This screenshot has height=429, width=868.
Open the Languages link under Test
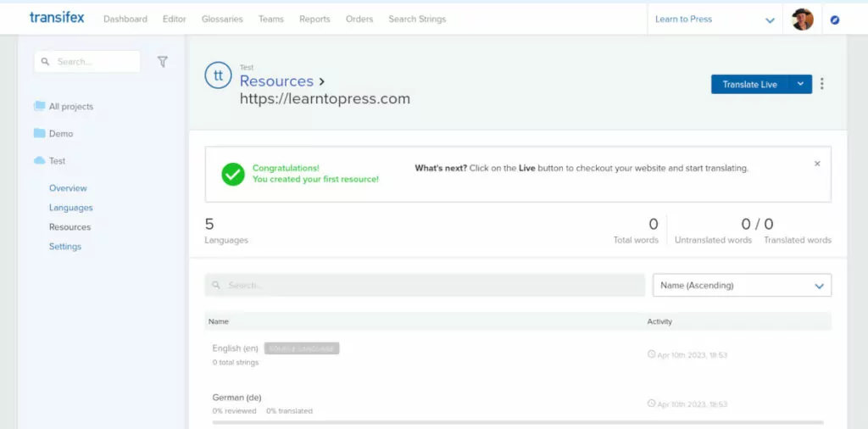point(71,208)
